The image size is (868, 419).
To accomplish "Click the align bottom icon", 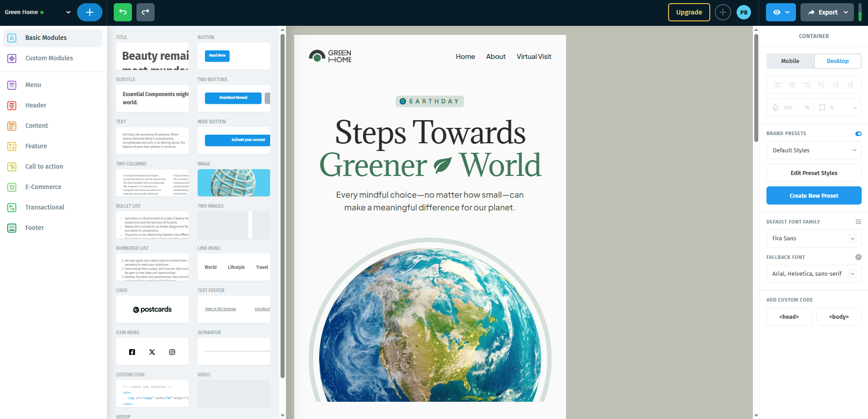I will pyautogui.click(x=850, y=85).
